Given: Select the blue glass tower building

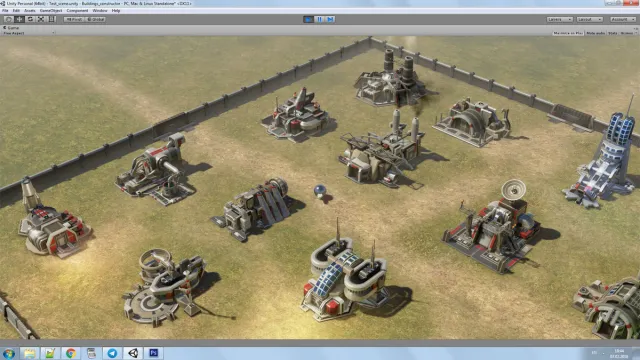Looking at the screenshot, I should point(602,159).
